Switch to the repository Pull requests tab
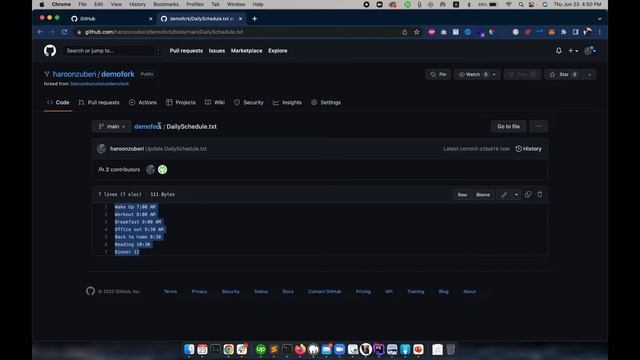 point(99,102)
